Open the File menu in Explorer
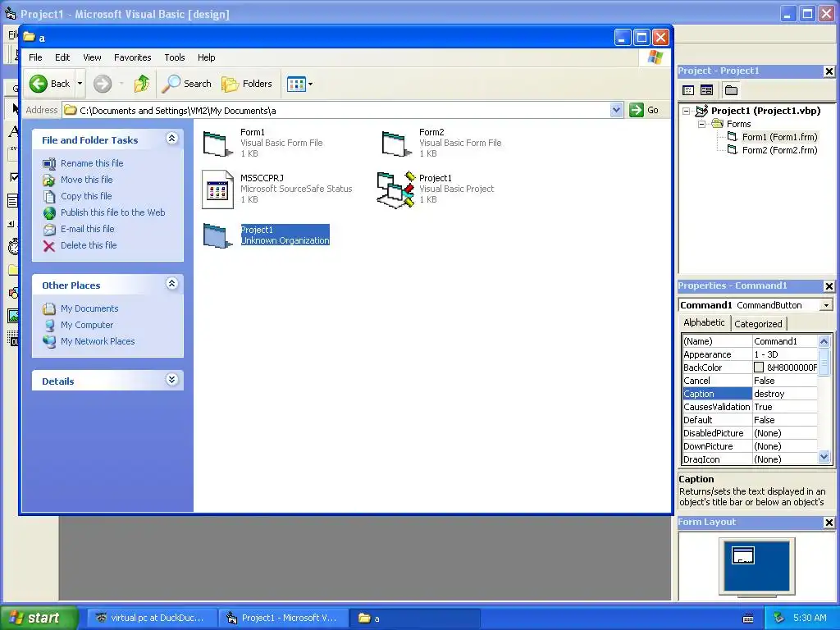Viewport: 840px width, 630px height. click(x=35, y=57)
